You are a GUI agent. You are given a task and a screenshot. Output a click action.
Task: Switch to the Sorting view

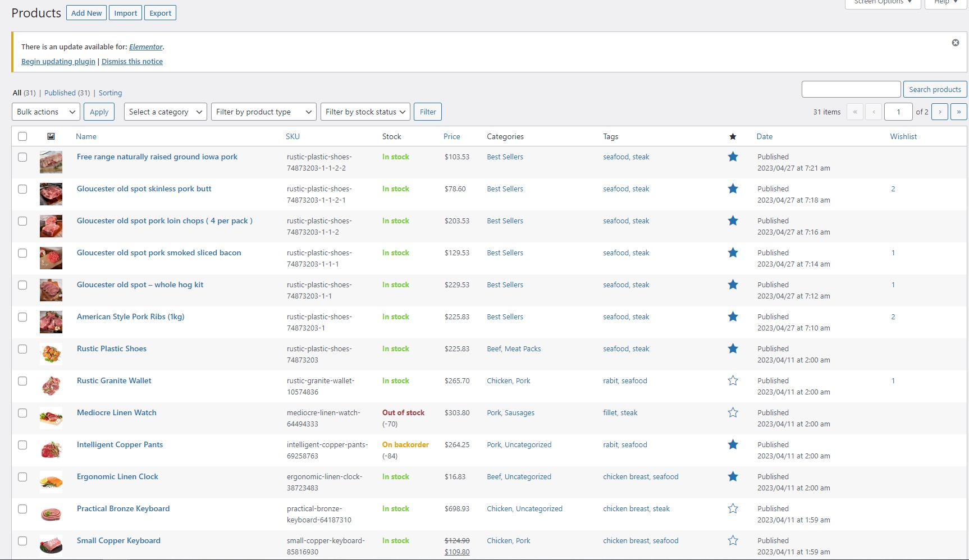(110, 93)
